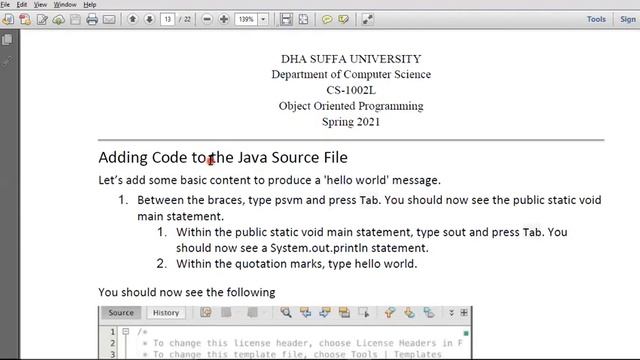
Task: Click the magnifier find icon in editor toolbar
Action: pyautogui.click(x=286, y=313)
